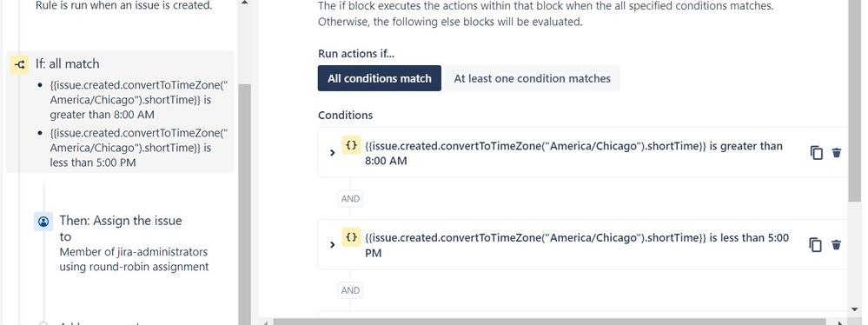Click the scroll down arrow on right scrollbar
Image resolution: width=868 pixels, height=325 pixels.
point(856,309)
